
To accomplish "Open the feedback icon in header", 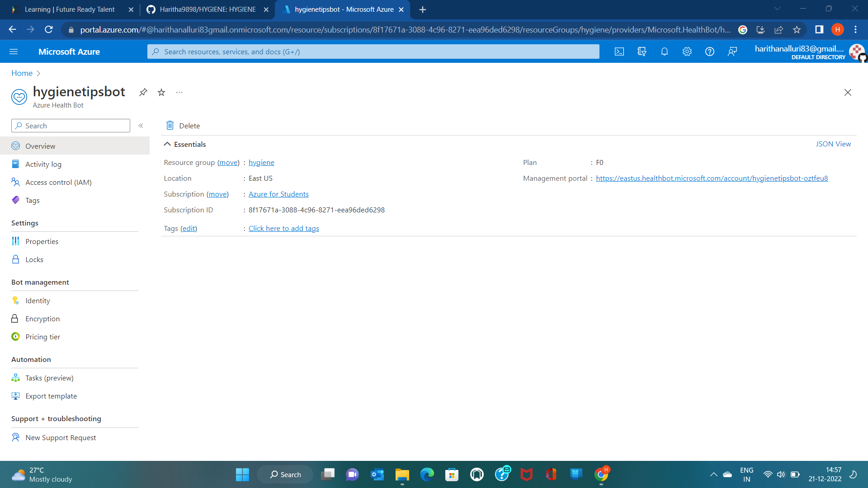I will (x=732, y=52).
